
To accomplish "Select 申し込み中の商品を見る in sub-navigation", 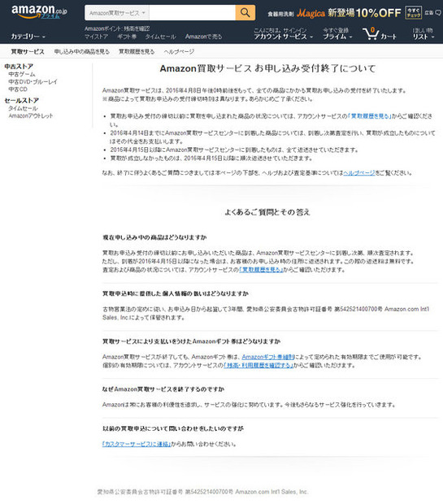I will tap(81, 51).
